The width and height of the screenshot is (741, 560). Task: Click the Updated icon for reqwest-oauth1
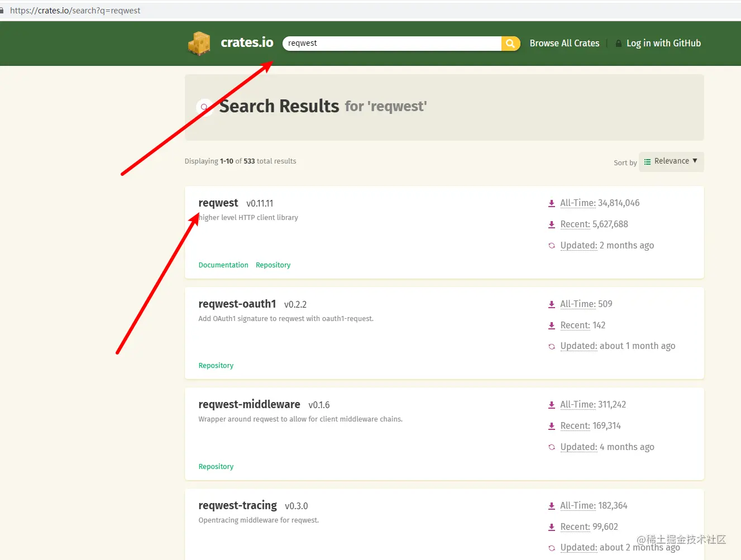(x=552, y=346)
